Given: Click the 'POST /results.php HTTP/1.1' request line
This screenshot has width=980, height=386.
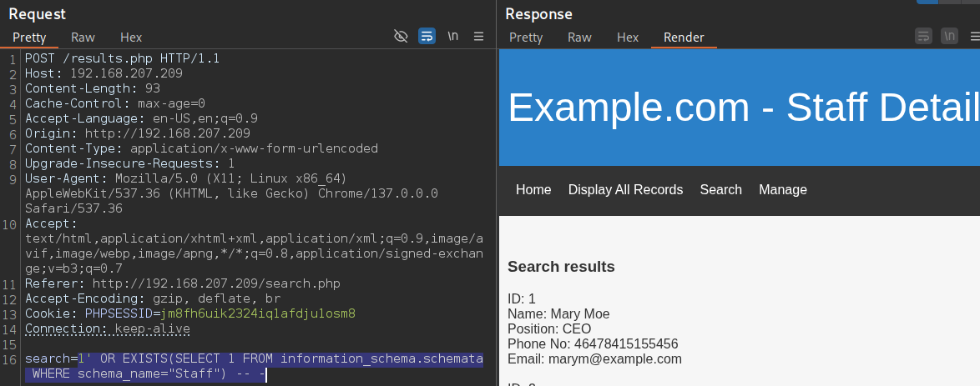Looking at the screenshot, I should tap(123, 58).
